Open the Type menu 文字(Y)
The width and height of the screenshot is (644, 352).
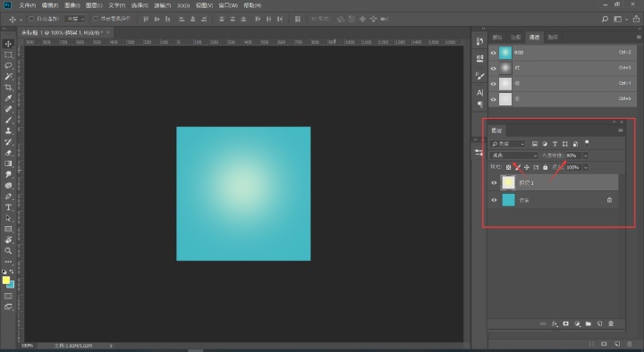click(x=116, y=5)
